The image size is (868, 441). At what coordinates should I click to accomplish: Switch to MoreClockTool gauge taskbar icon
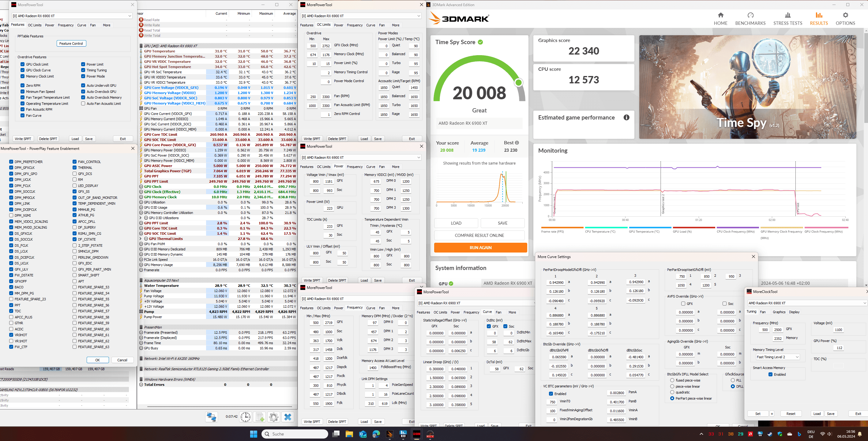click(430, 434)
